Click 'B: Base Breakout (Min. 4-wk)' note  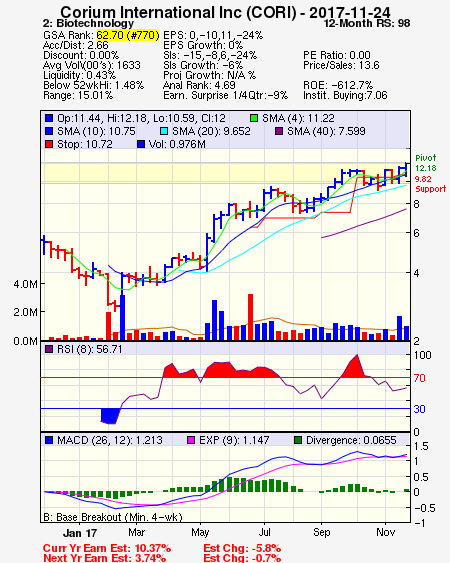pyautogui.click(x=113, y=517)
